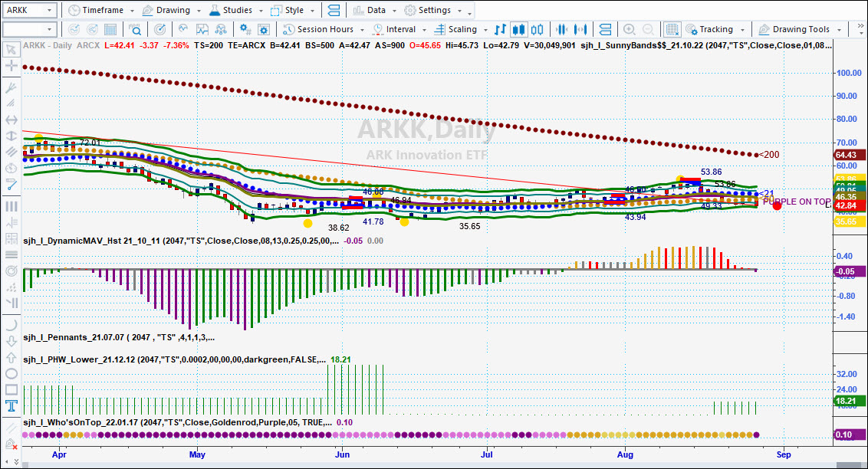Toggle the grid display button
Viewport: 868px width, 469px height.
point(672,29)
